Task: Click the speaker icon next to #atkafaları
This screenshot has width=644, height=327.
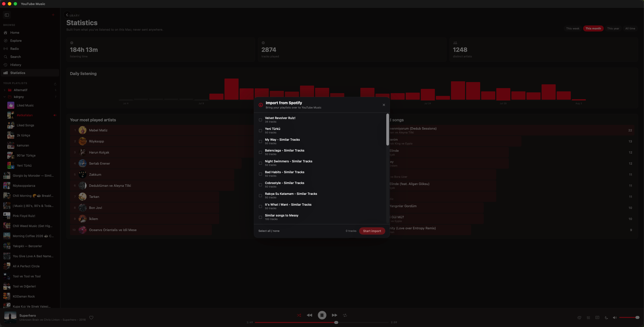Action: [x=55, y=115]
